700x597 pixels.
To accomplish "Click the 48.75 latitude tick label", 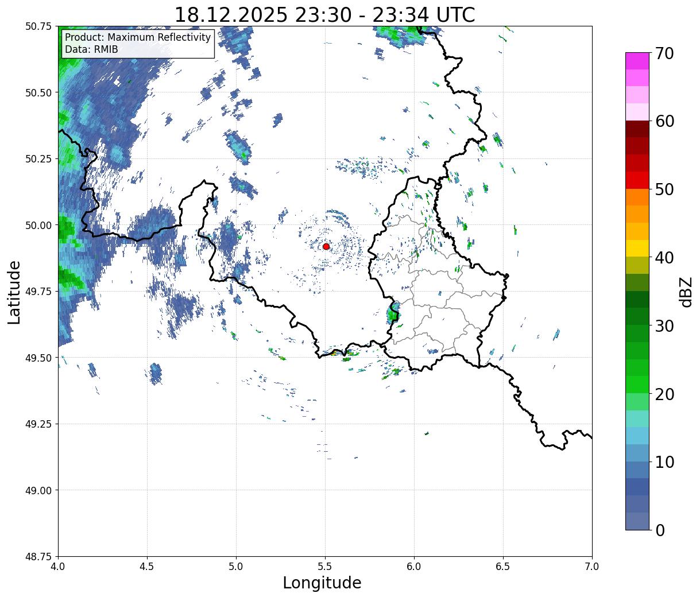I will 38,557.
